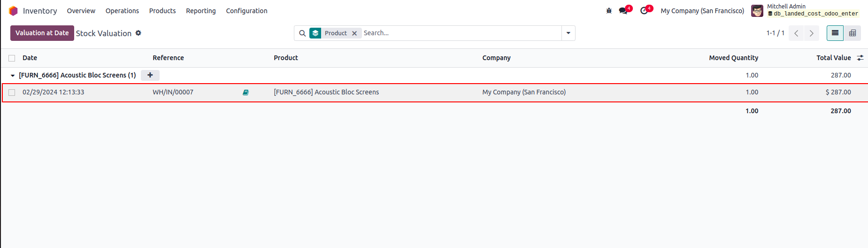Image resolution: width=868 pixels, height=248 pixels.
Task: Open the Configuration menu
Action: (x=246, y=11)
